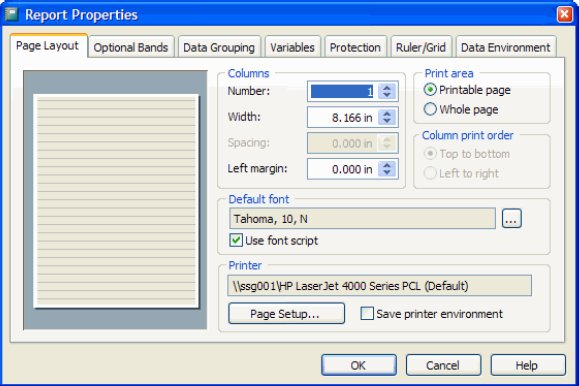Decrease the Left margin value

point(387,173)
